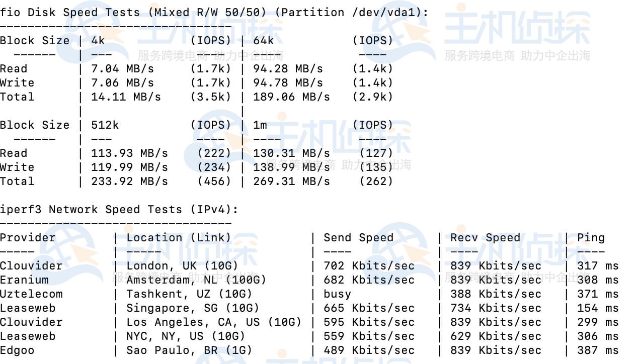Click the fio Disk Speed Tests heading

pyautogui.click(x=214, y=12)
